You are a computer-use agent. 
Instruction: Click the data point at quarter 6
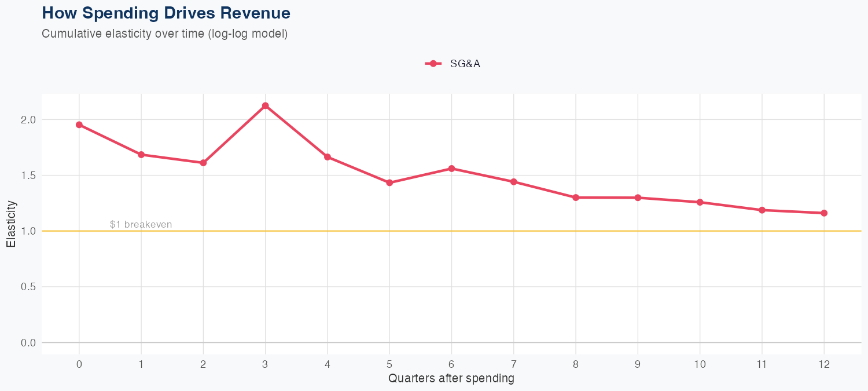point(451,169)
